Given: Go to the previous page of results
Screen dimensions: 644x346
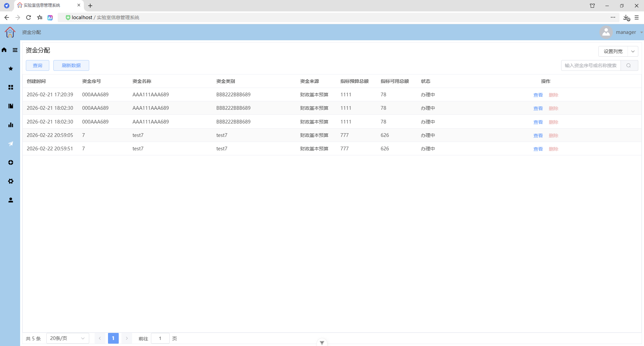Looking at the screenshot, I should (x=100, y=338).
